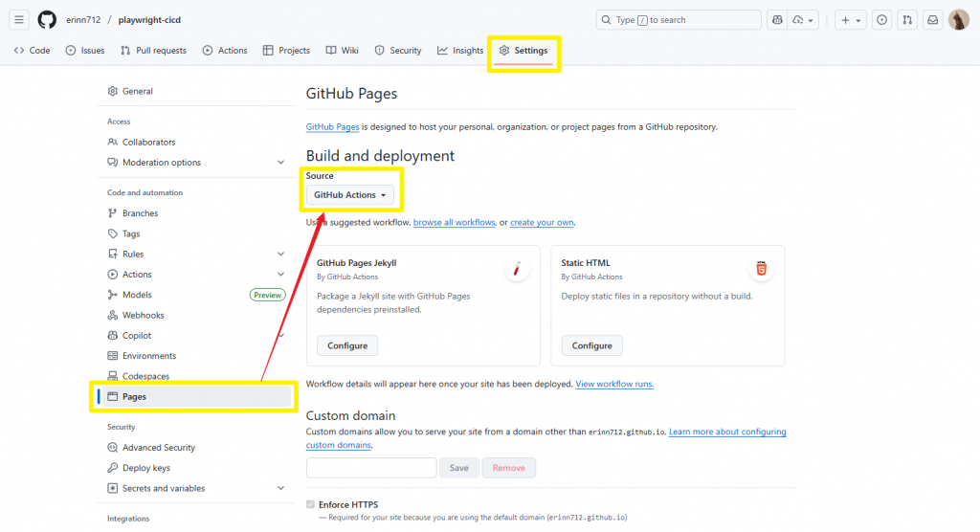Click the Jekyll logo icon on card
Image resolution: width=980 pixels, height=532 pixels.
[516, 270]
